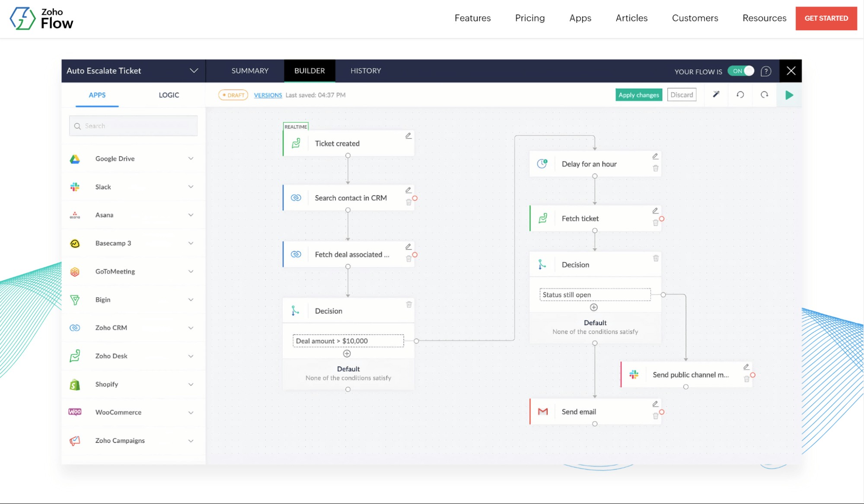This screenshot has width=864, height=504.
Task: Expand Slack actions in sidebar
Action: tap(191, 187)
